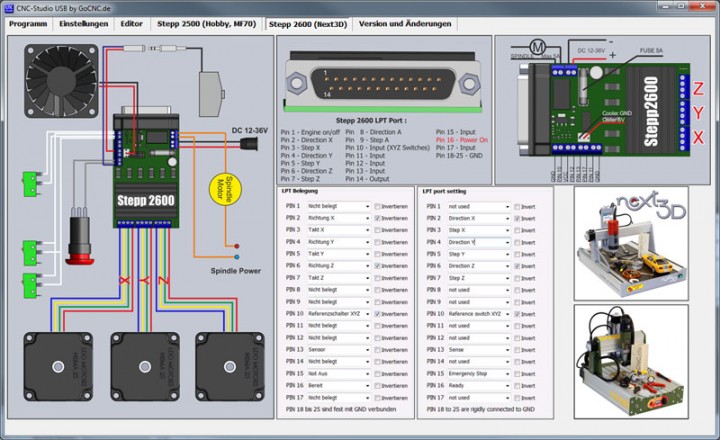
Task: Open Takt Z dropdown for German PIN 7
Action: click(338, 278)
